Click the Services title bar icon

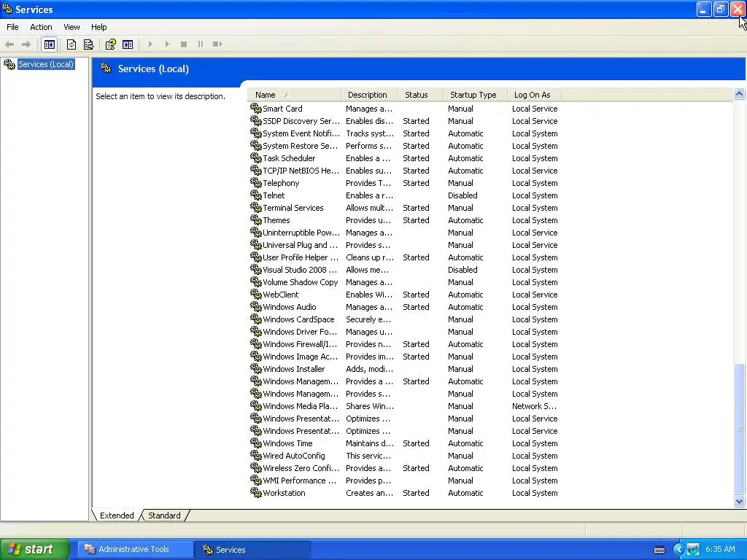(x=7, y=9)
